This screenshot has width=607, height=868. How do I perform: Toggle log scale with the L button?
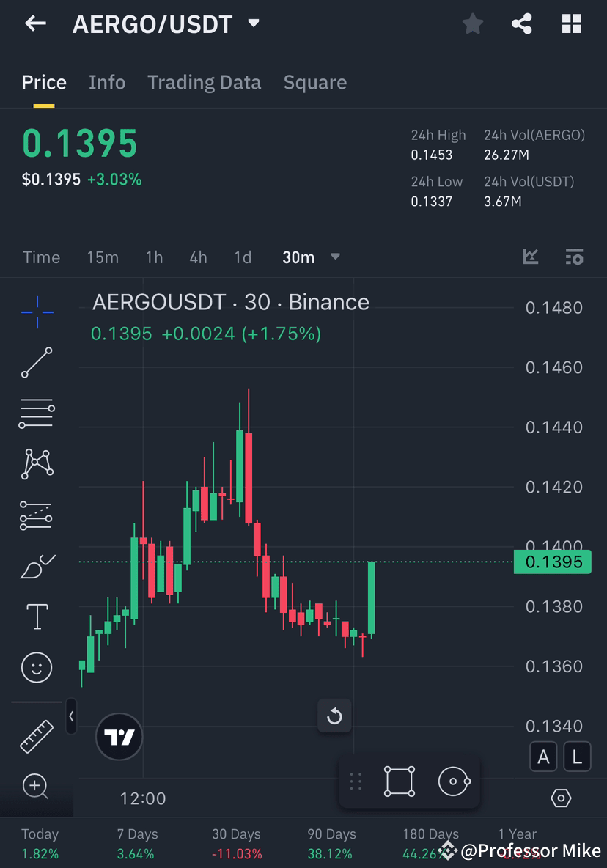coord(577,756)
